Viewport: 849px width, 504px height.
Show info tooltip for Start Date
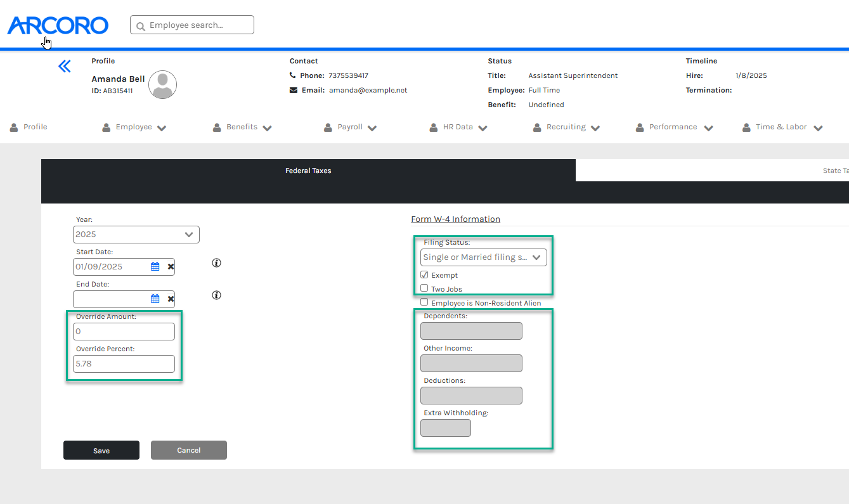click(x=216, y=262)
